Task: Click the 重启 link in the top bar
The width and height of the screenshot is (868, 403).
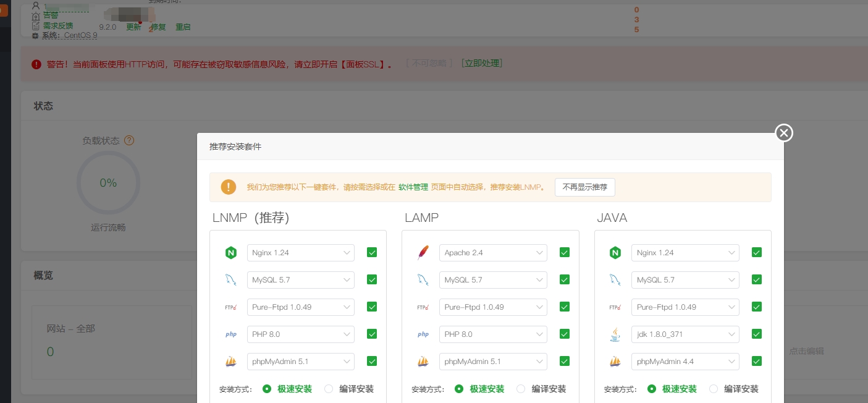Action: pos(183,27)
